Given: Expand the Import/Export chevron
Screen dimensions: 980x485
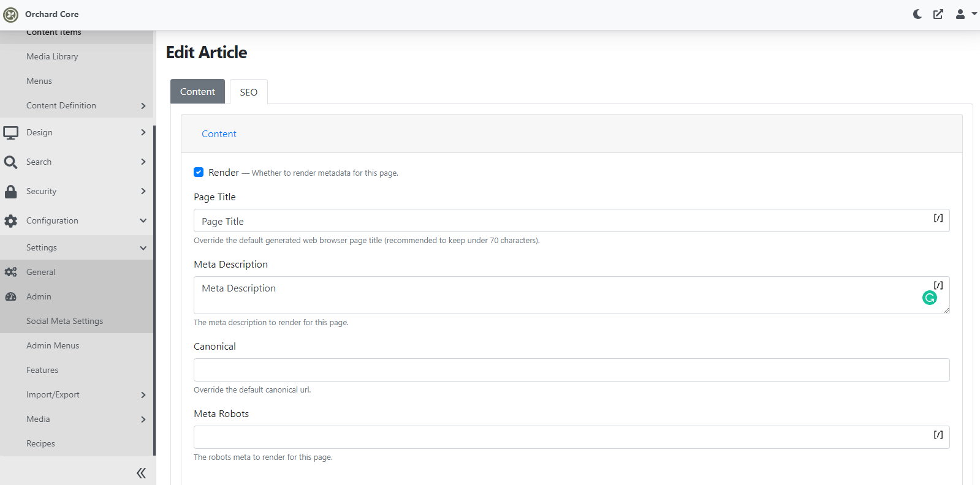Looking at the screenshot, I should [143, 395].
